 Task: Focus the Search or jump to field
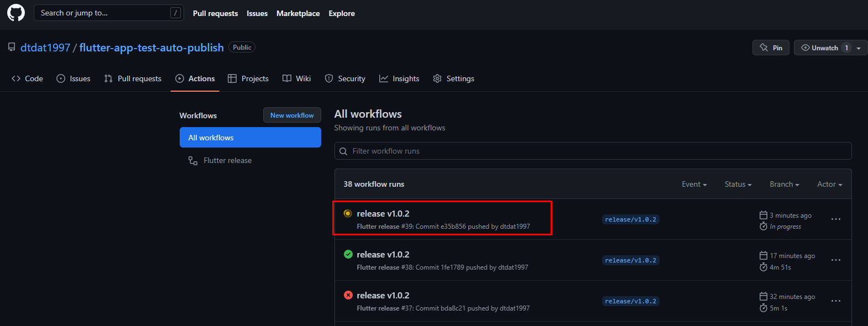[109, 13]
